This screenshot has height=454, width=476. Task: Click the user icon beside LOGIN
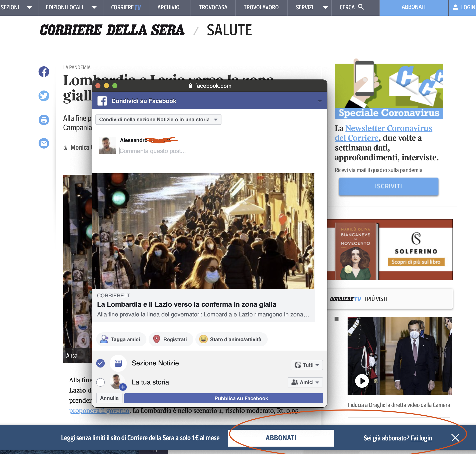click(455, 7)
